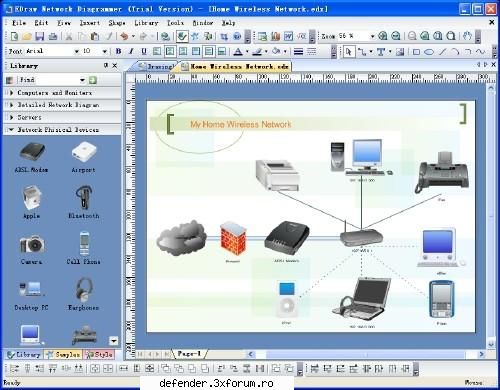Click the Zoom in magnifier icon
Viewport: 500px width, 390px height.
coord(383,36)
